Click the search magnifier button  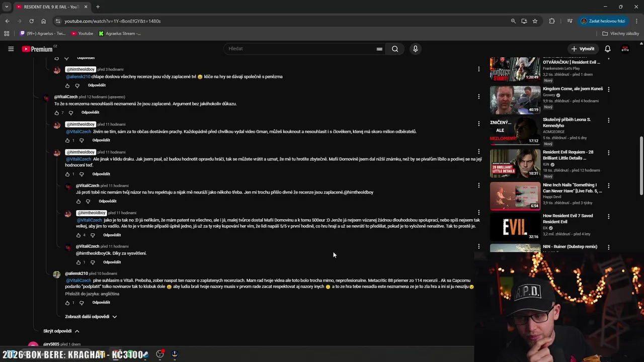pos(395,49)
